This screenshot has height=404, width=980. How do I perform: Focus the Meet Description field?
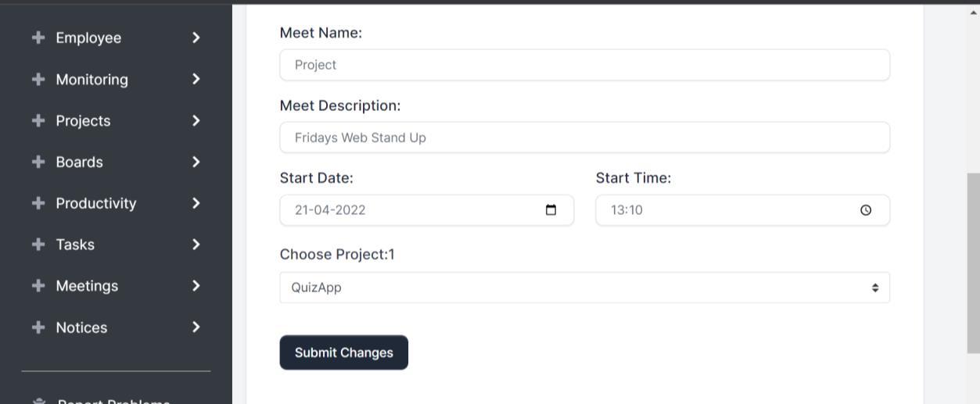584,138
